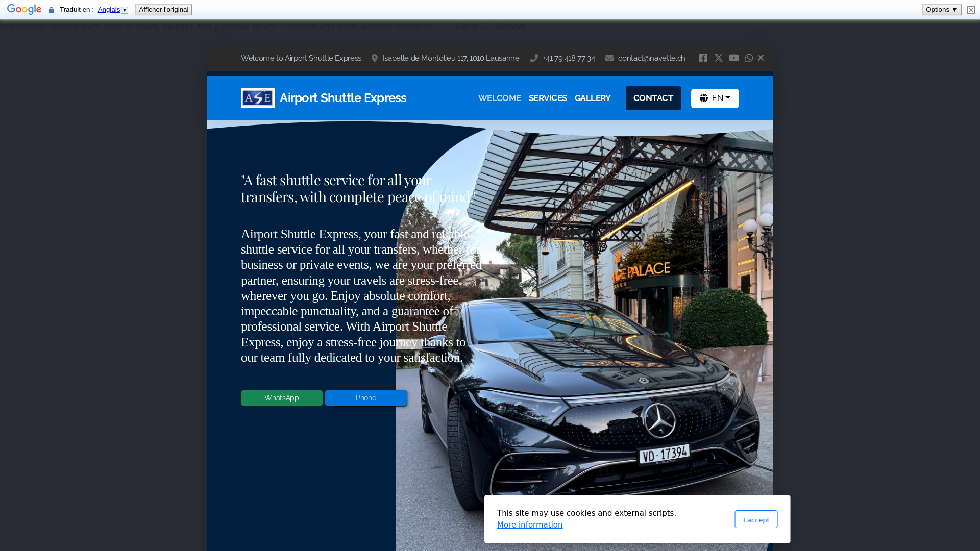980x551 pixels.
Task: Open the Facebook page icon
Action: click(703, 58)
